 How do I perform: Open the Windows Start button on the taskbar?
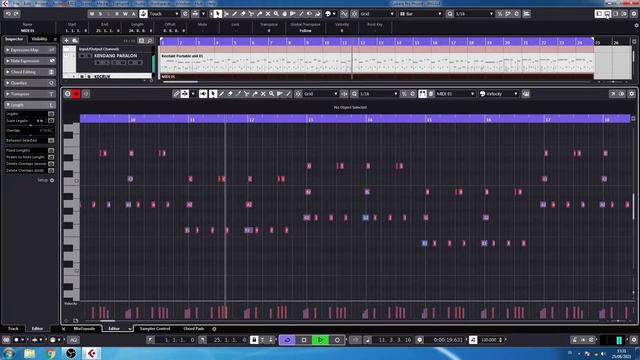pyautogui.click(x=9, y=353)
